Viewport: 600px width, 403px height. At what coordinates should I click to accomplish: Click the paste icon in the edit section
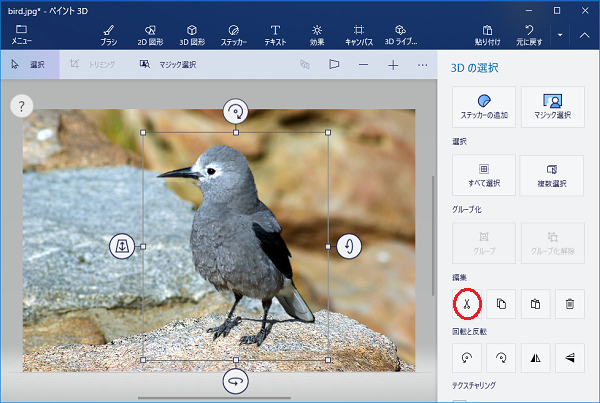click(535, 302)
